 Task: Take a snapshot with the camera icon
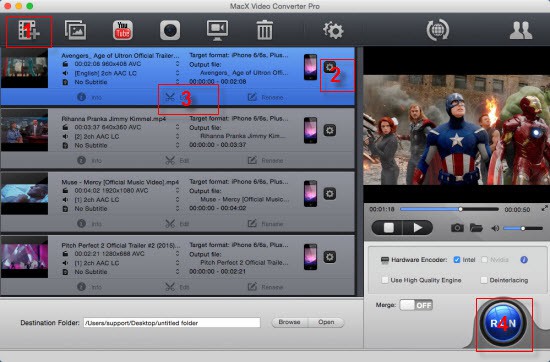[x=457, y=228]
